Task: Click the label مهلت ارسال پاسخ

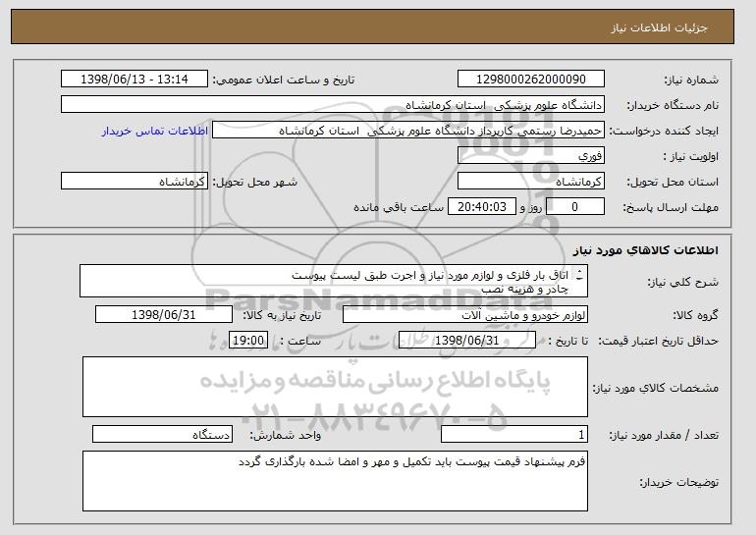Action: [671, 207]
